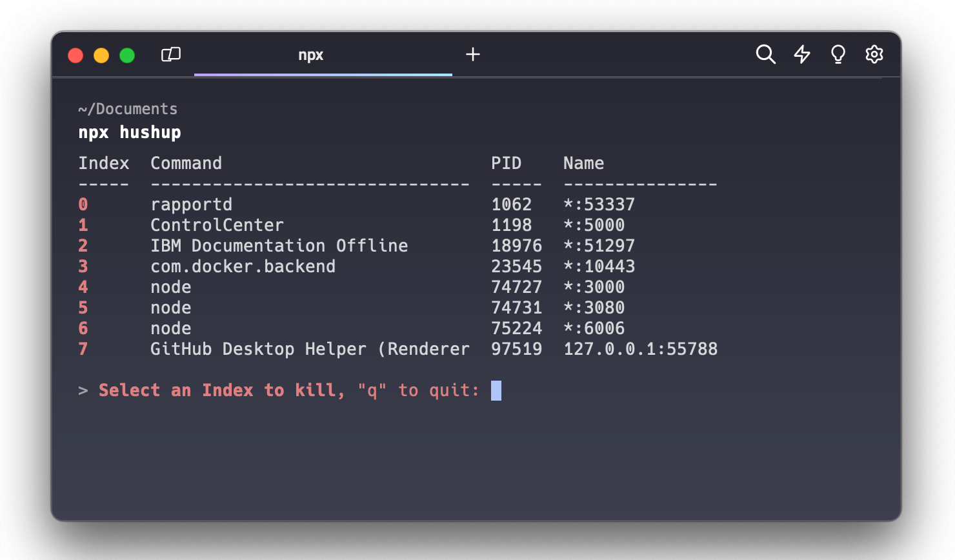Toggle the split panes icon
Screen dimensions: 955x560
[171, 54]
